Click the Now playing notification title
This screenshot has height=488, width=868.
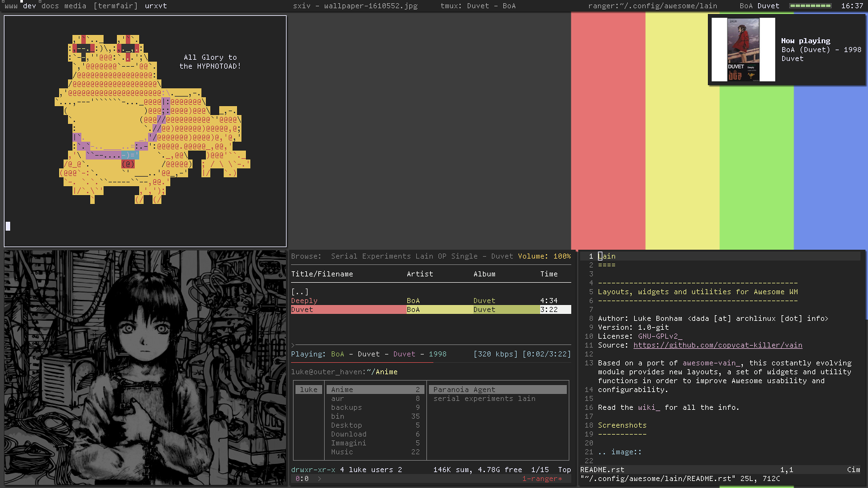coord(806,41)
